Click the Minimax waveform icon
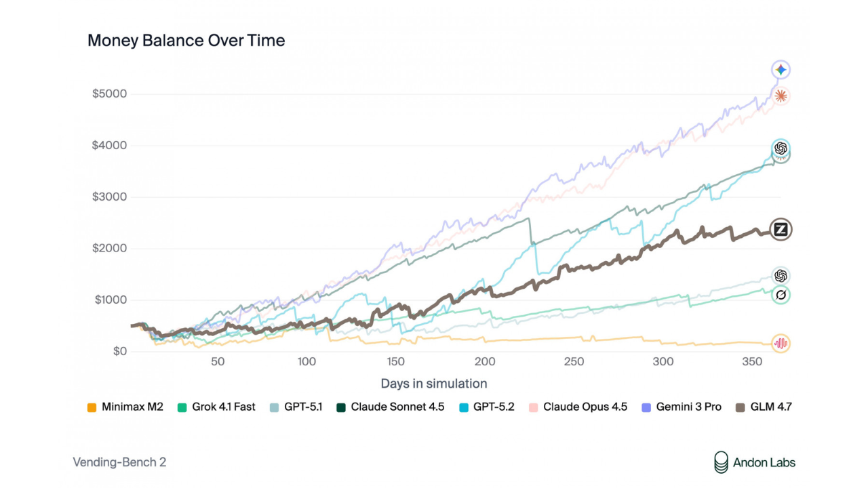The height and width of the screenshot is (488, 868). 781,344
